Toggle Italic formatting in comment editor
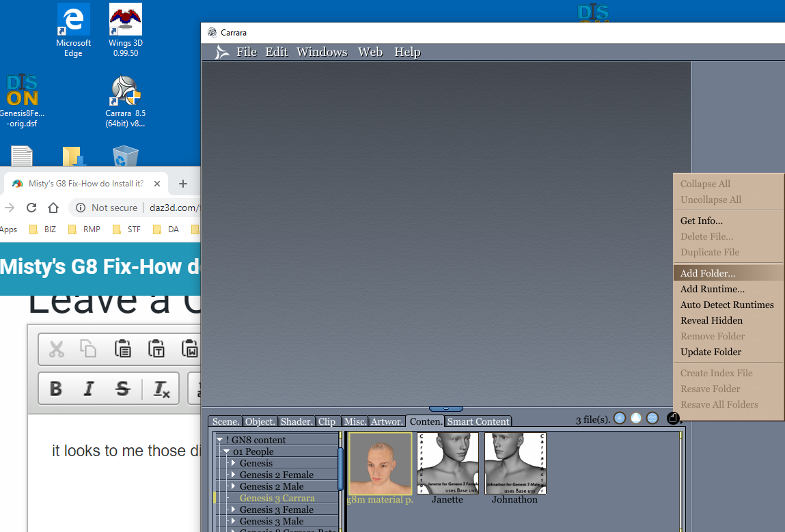785x532 pixels. click(89, 389)
